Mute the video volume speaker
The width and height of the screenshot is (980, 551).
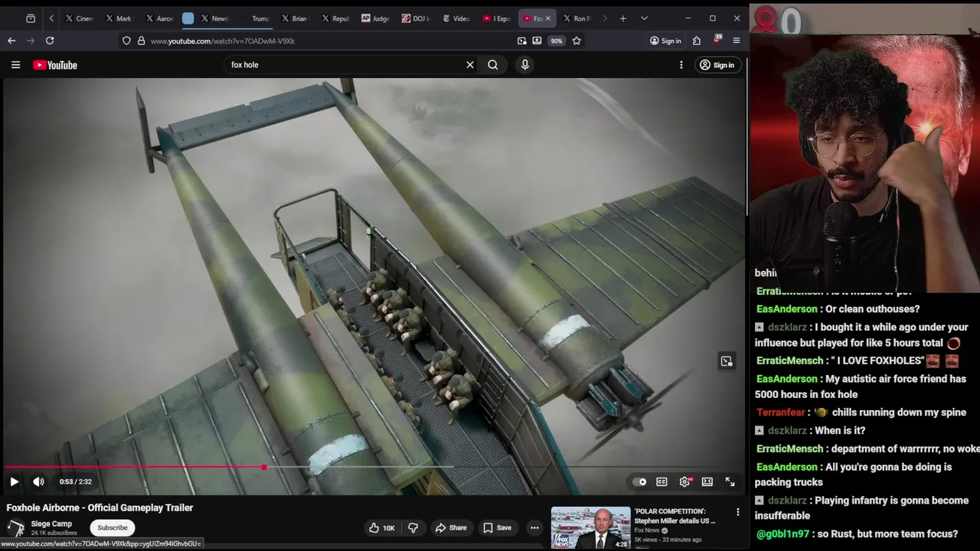click(38, 481)
